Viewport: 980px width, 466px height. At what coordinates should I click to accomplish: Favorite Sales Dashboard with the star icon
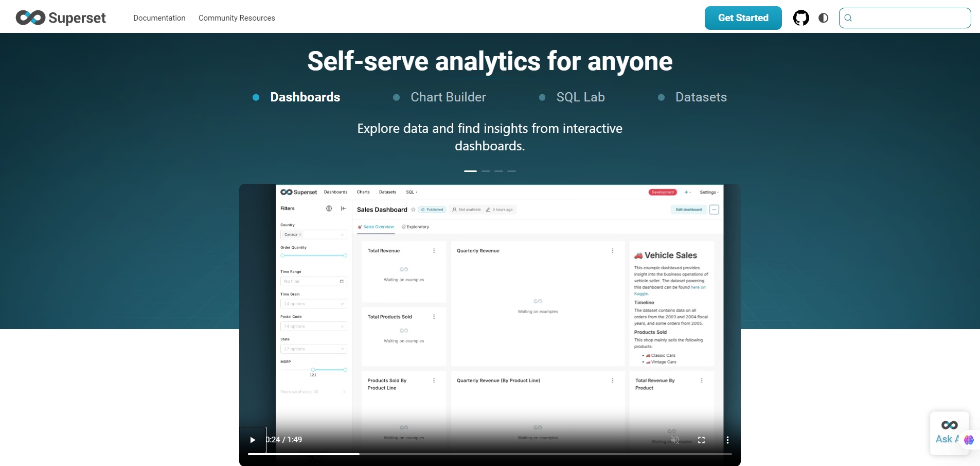pyautogui.click(x=413, y=210)
